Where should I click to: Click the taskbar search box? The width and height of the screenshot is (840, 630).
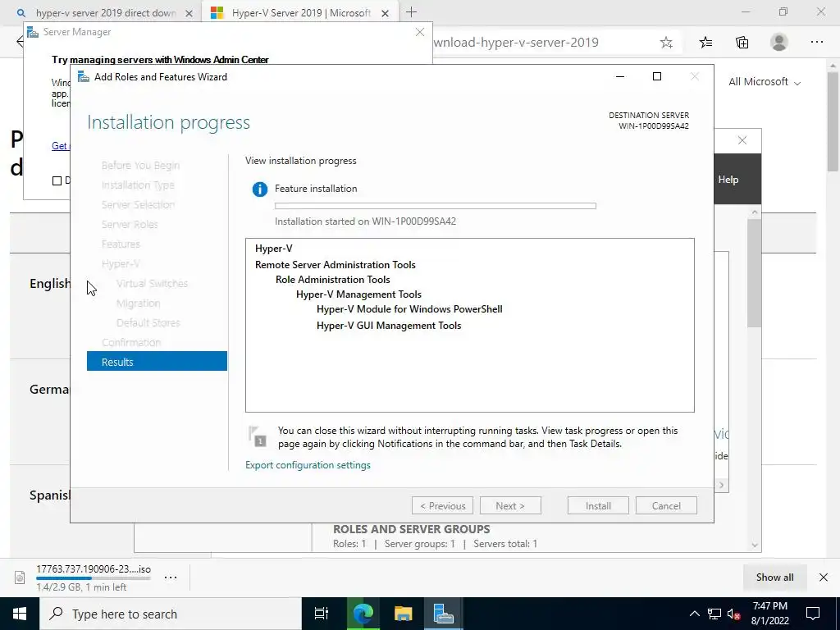click(171, 614)
